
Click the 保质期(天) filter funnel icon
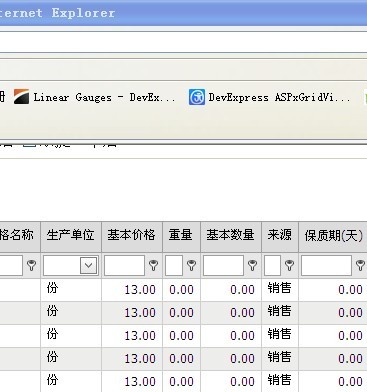[x=360, y=265]
